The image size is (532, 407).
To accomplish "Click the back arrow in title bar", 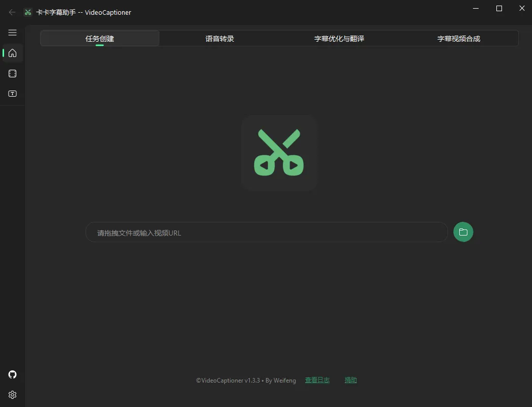I will point(12,12).
